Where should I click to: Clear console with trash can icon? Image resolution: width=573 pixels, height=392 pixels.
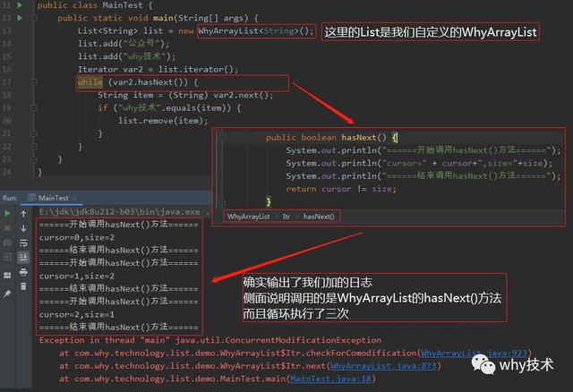23,286
